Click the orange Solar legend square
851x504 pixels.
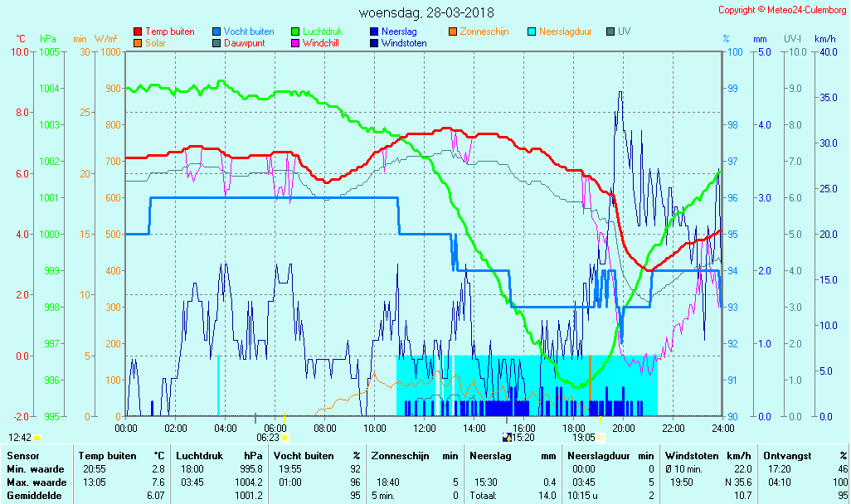137,43
